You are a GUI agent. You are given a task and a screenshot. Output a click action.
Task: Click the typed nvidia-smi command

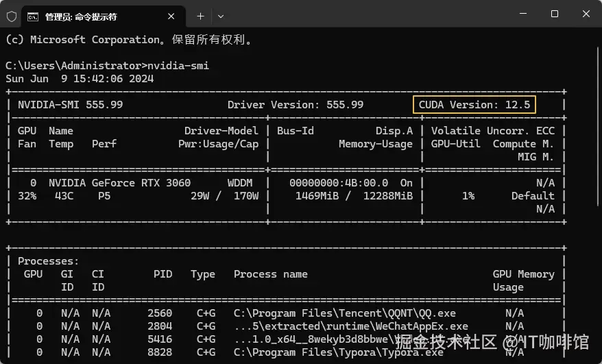[178, 66]
